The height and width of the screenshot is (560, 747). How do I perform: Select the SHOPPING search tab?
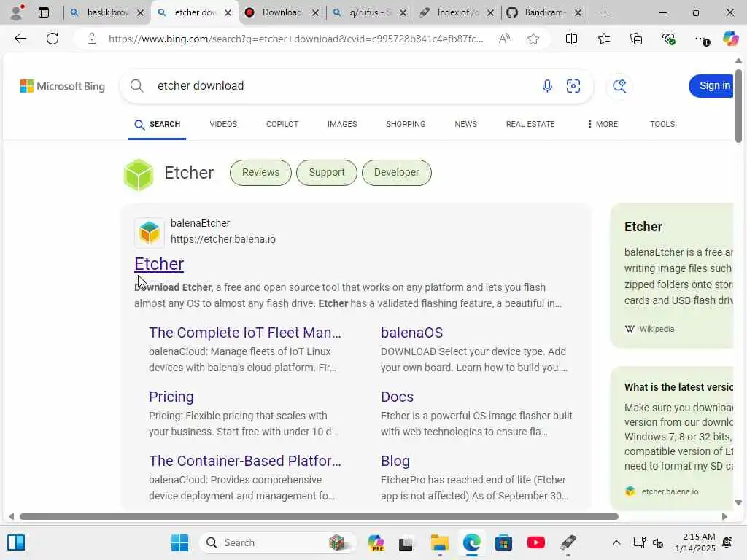coord(406,124)
